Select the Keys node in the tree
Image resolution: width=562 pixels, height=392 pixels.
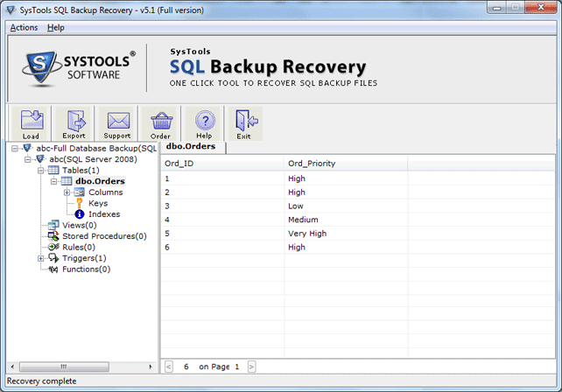coord(98,203)
